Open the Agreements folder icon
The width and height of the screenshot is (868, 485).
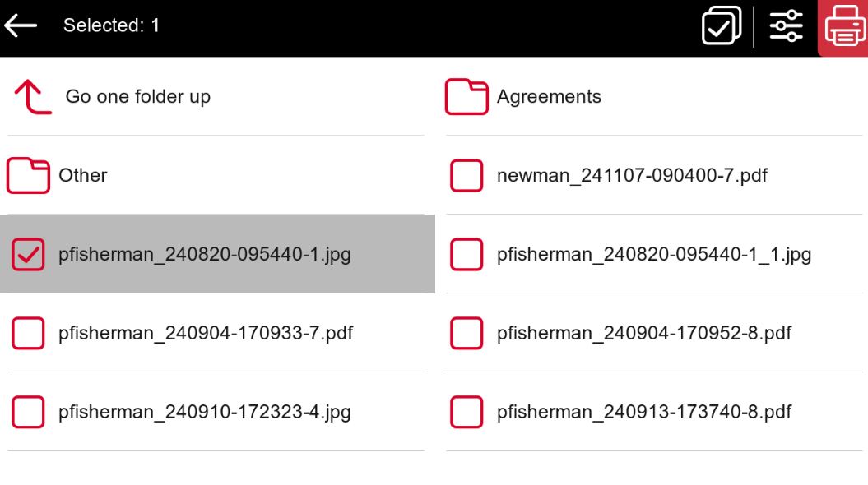[x=466, y=97]
